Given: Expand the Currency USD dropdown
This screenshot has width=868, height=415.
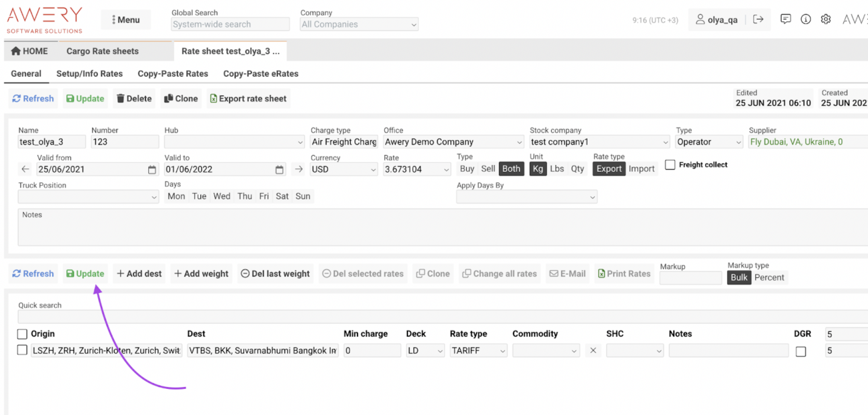Looking at the screenshot, I should click(344, 170).
